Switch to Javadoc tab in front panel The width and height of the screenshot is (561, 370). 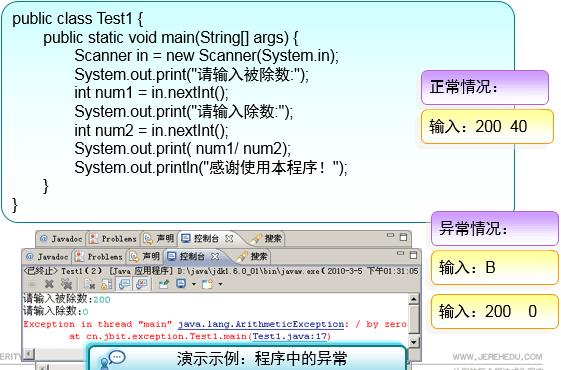pyautogui.click(x=47, y=257)
